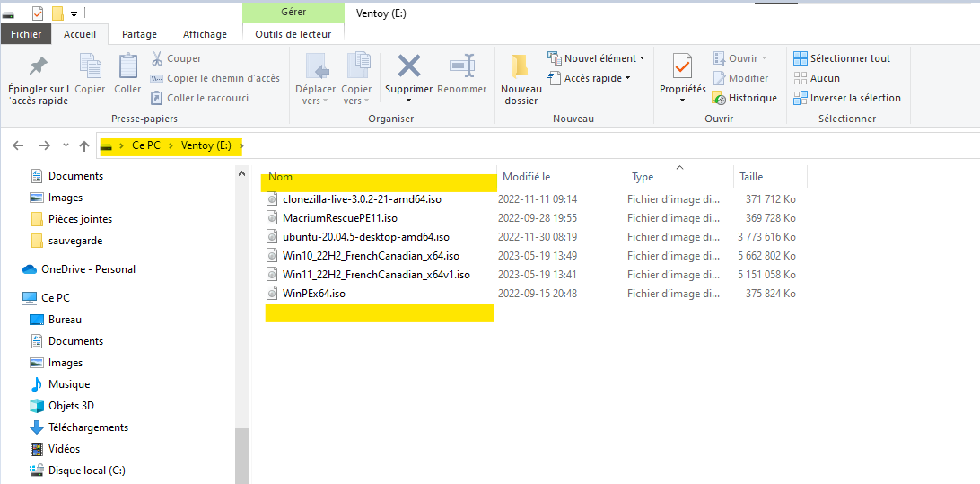
Task: Click Épingler sur l'accès rapide pin icon
Action: click(38, 67)
